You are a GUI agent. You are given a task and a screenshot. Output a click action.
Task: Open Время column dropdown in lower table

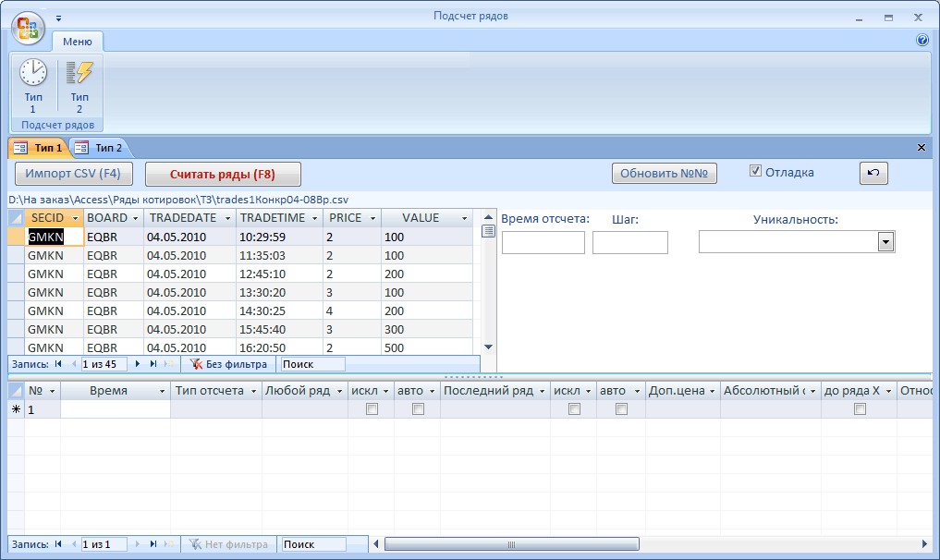click(162, 391)
